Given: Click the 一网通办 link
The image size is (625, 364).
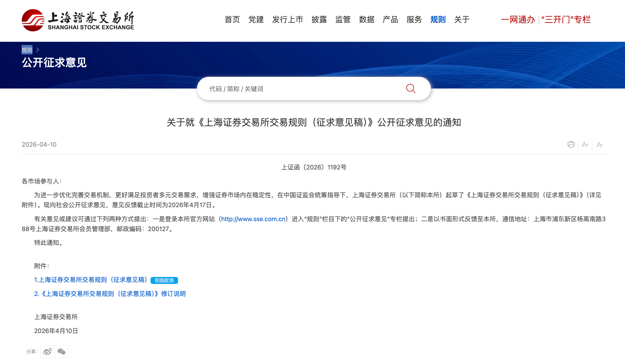Looking at the screenshot, I should [x=518, y=20].
